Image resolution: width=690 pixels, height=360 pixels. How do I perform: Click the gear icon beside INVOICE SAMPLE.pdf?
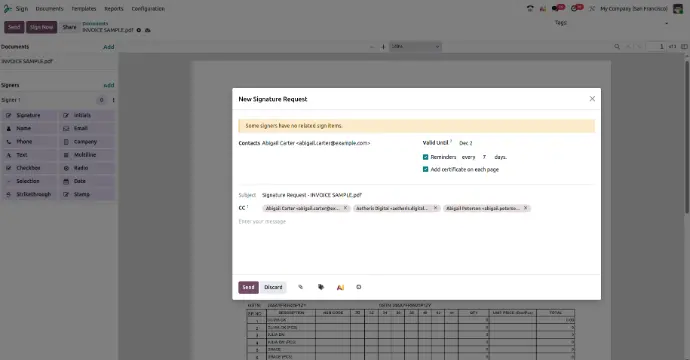click(x=139, y=30)
